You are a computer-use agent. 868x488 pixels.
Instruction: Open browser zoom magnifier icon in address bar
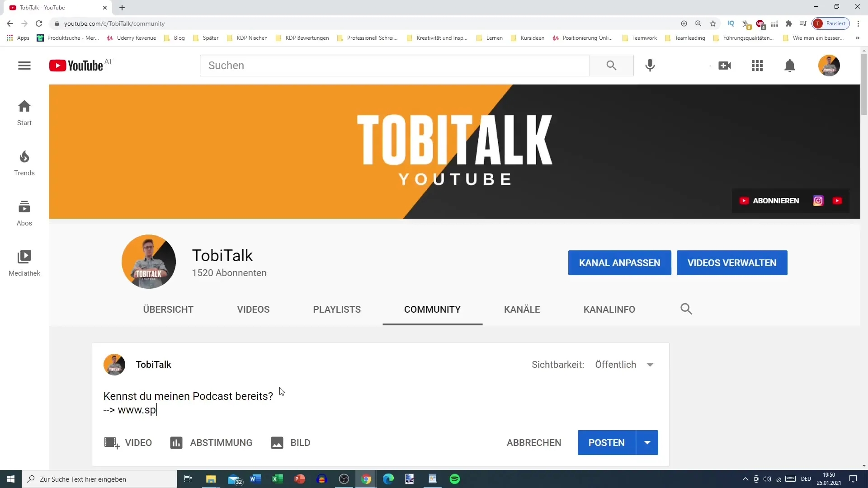(x=698, y=23)
